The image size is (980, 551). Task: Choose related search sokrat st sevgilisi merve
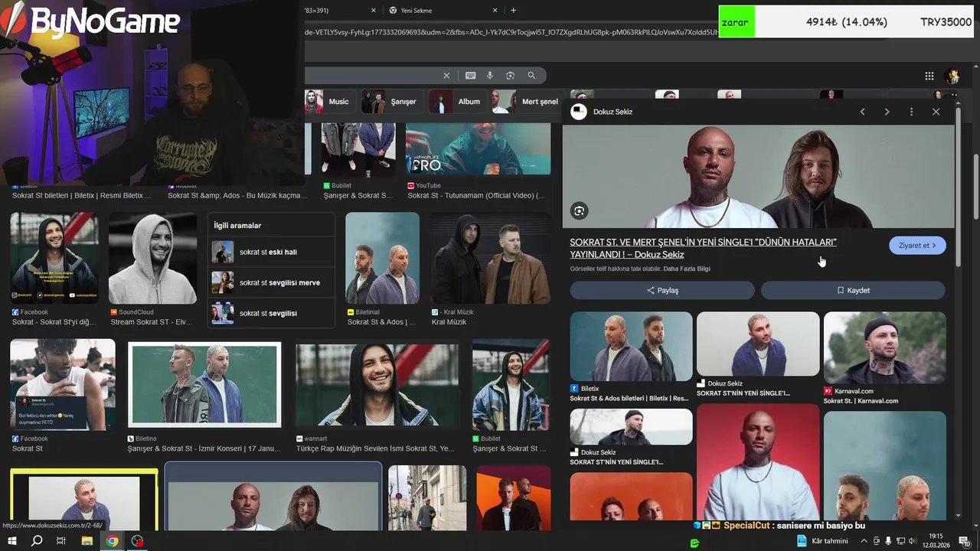click(271, 282)
